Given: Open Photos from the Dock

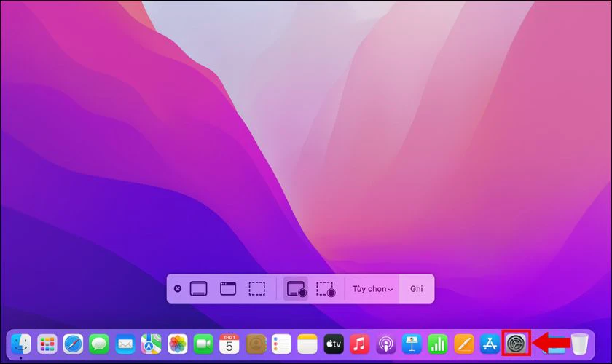Looking at the screenshot, I should [177, 344].
